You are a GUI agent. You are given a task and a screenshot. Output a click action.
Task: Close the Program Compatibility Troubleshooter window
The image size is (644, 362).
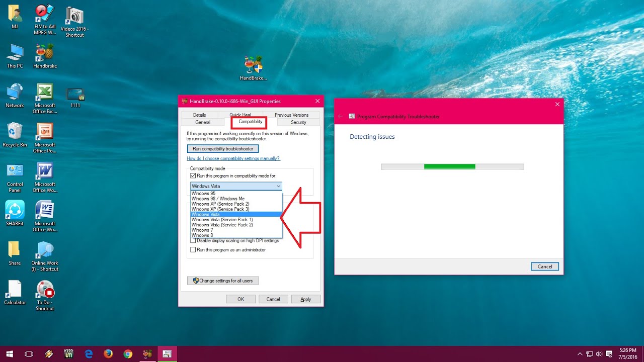pyautogui.click(x=557, y=104)
